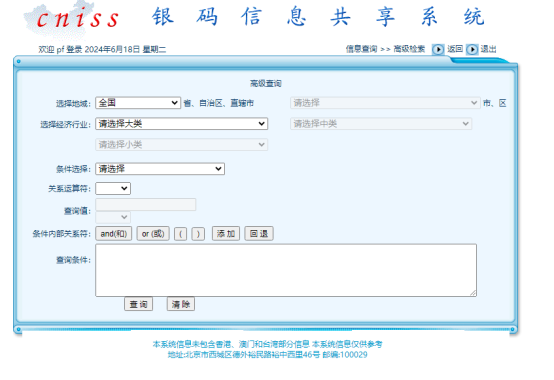This screenshot has height=380, width=554.
Task: Open the 市、区 city dropdown
Action: (385, 103)
